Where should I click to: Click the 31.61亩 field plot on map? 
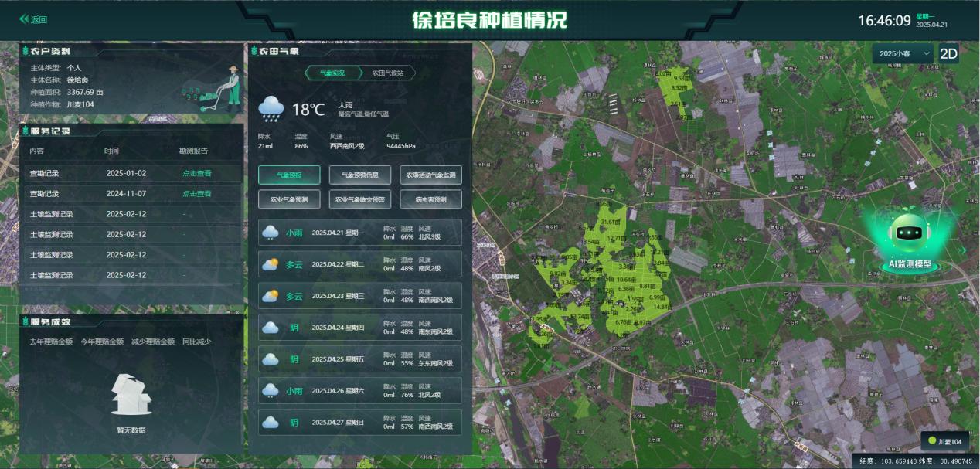[x=610, y=223]
